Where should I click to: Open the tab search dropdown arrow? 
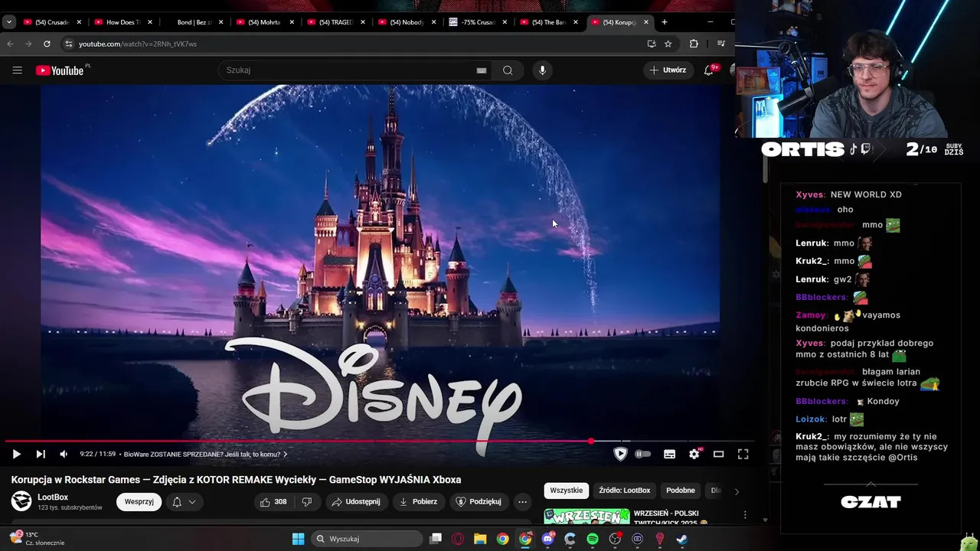pos(8,22)
